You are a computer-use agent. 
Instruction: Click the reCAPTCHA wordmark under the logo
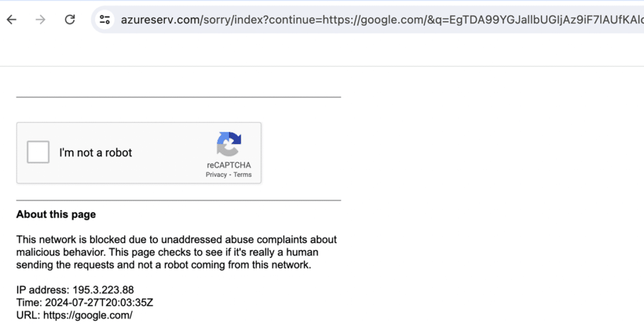[229, 165]
